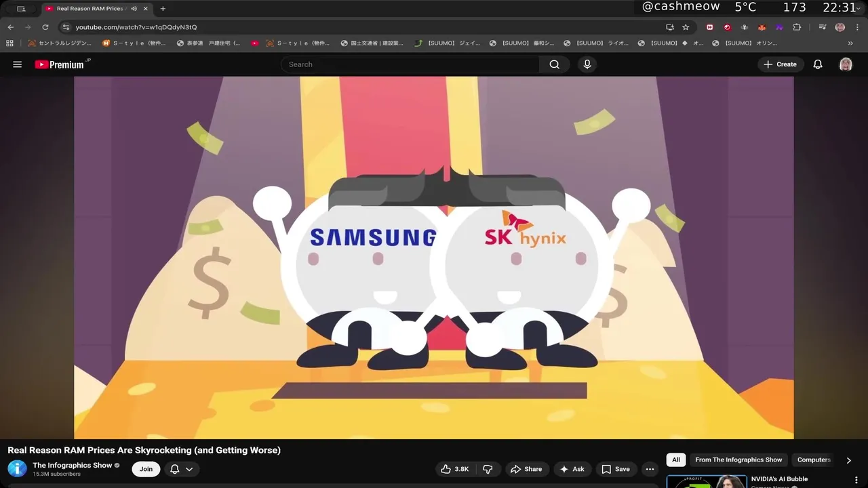Screen dimensions: 868x488
Task: Save video to playlist
Action: click(616, 469)
